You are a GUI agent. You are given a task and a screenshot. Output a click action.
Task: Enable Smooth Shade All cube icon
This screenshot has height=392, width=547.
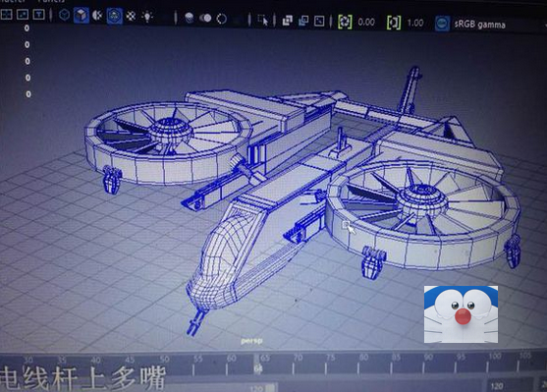[x=81, y=16]
